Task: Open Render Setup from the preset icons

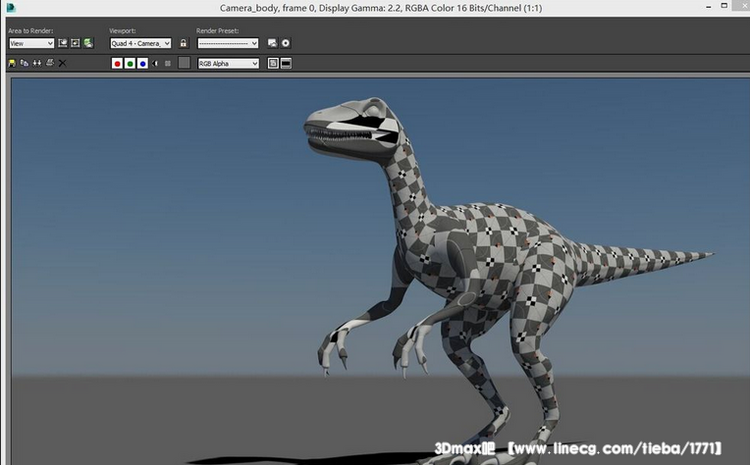Action: (x=273, y=43)
